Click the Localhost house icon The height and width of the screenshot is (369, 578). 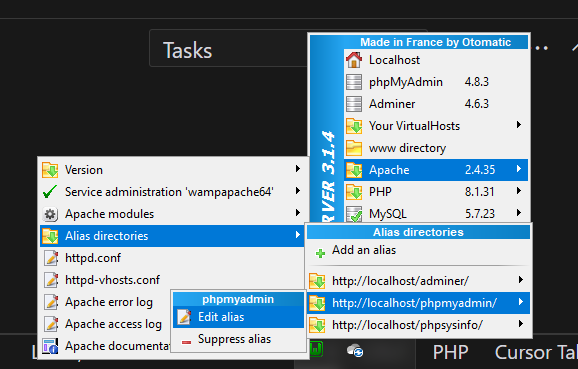click(354, 60)
